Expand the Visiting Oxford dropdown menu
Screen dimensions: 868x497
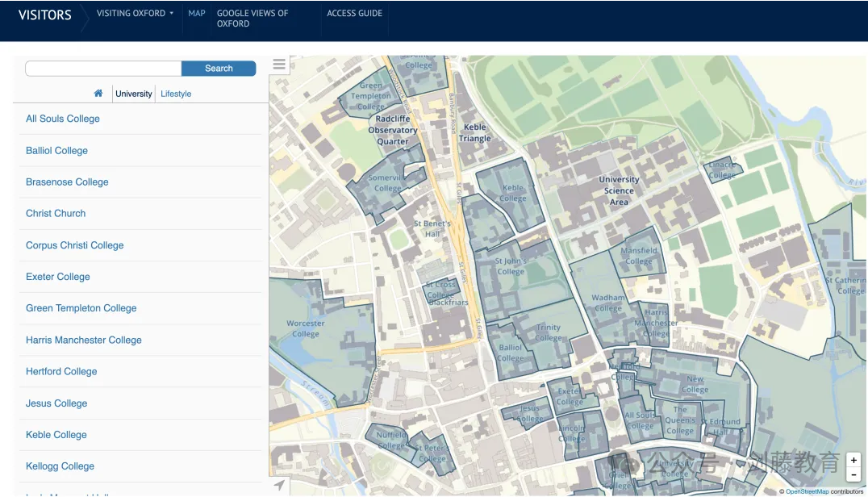pos(135,13)
